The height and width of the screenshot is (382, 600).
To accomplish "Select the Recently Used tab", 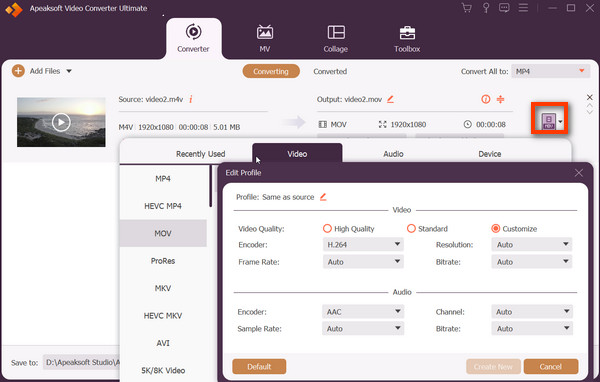I will [x=201, y=154].
